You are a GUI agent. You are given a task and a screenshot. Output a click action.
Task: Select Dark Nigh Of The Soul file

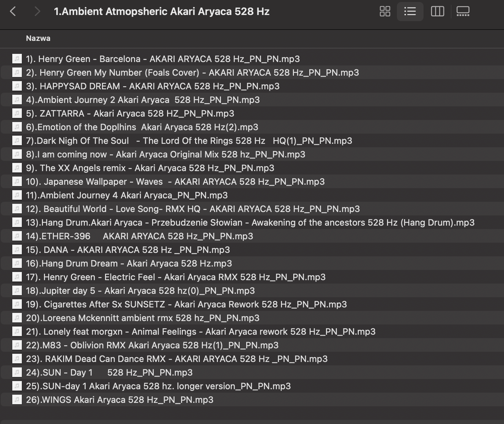coord(189,141)
